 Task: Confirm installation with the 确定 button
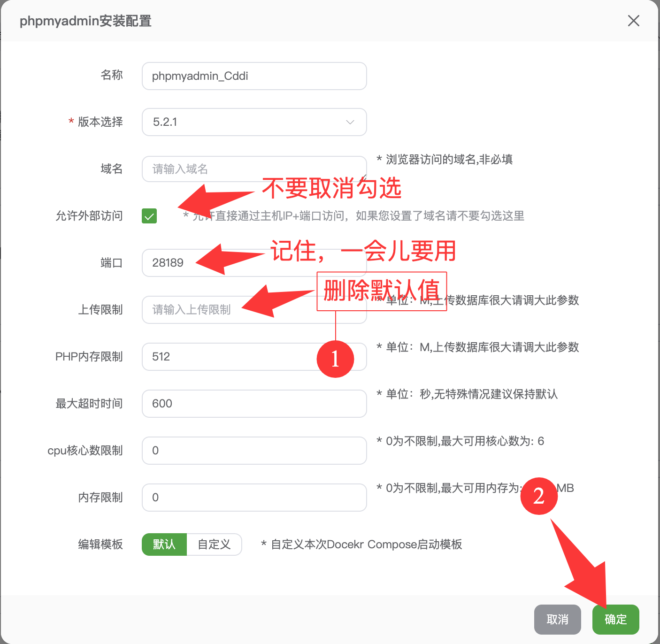click(x=615, y=620)
